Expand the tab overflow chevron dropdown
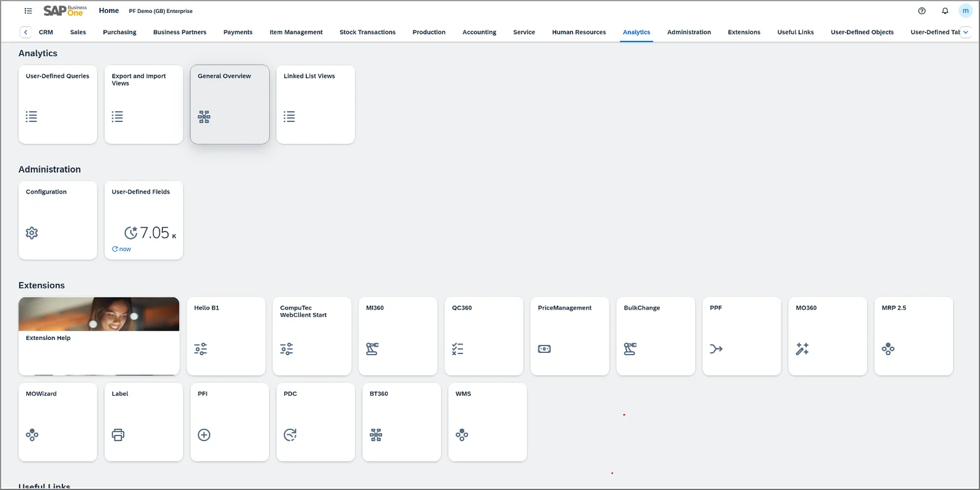Image resolution: width=980 pixels, height=490 pixels. [966, 32]
